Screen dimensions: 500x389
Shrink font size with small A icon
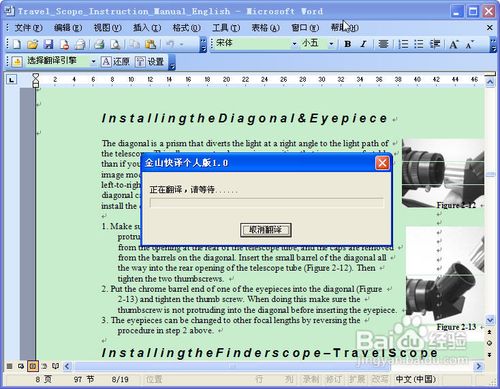click(470, 44)
